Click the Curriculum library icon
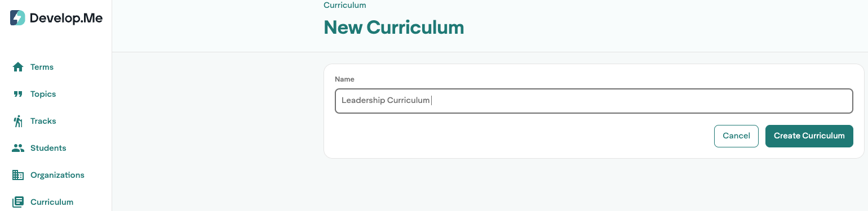This screenshot has width=868, height=211. tap(18, 202)
